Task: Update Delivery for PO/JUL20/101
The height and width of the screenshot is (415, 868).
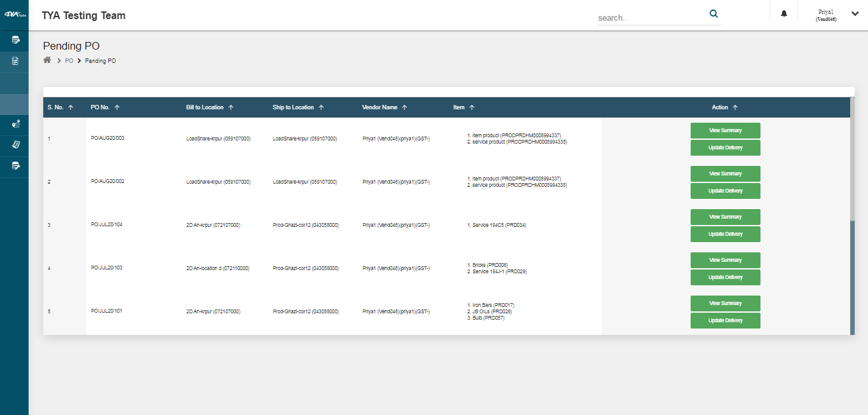Action: [x=725, y=320]
